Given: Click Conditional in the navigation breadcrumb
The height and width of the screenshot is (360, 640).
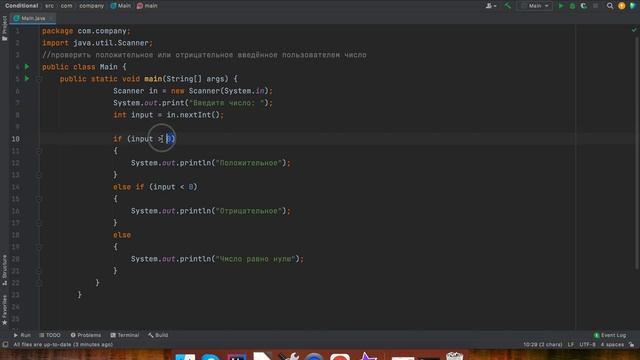Looking at the screenshot, I should pyautogui.click(x=22, y=6).
